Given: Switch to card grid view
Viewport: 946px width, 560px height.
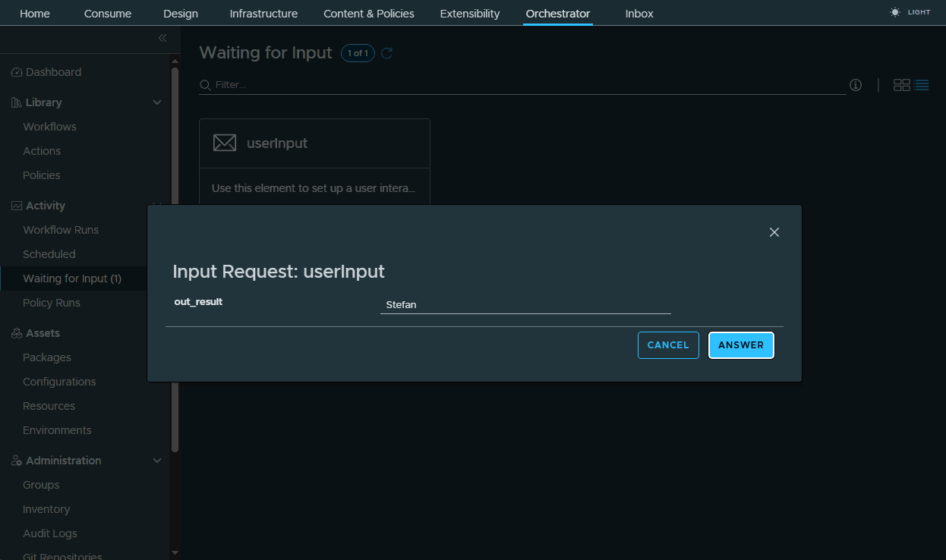Looking at the screenshot, I should [x=901, y=85].
